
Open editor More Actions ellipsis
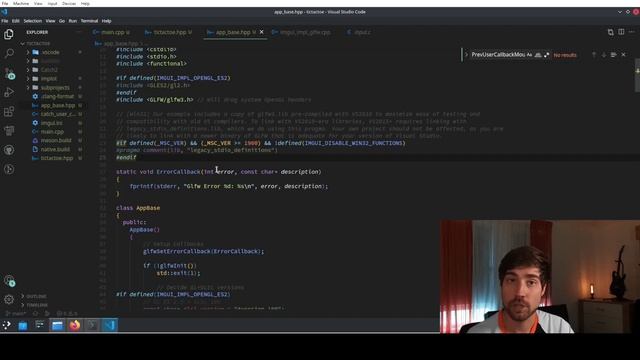(x=632, y=32)
